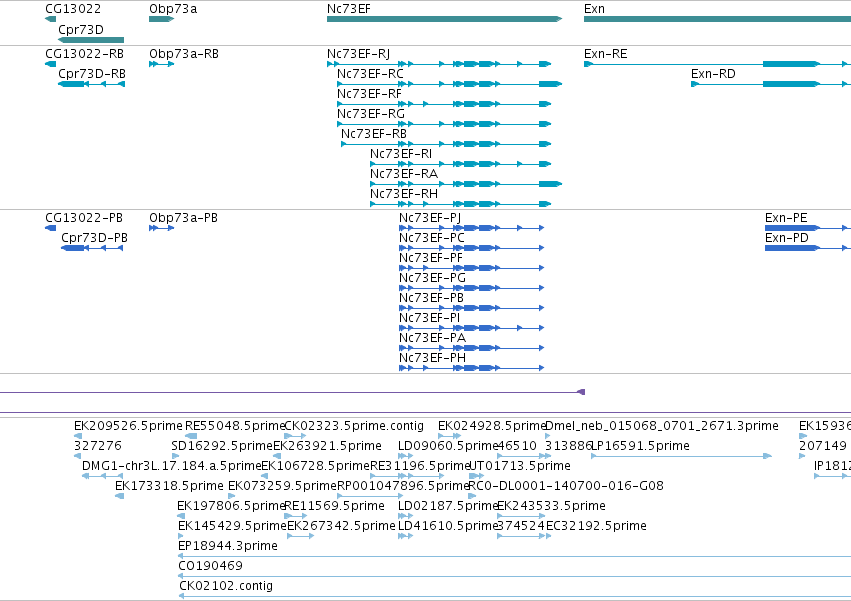Select transcript Nc73EF-RG
Screen dimensions: 851x601
coord(444,124)
